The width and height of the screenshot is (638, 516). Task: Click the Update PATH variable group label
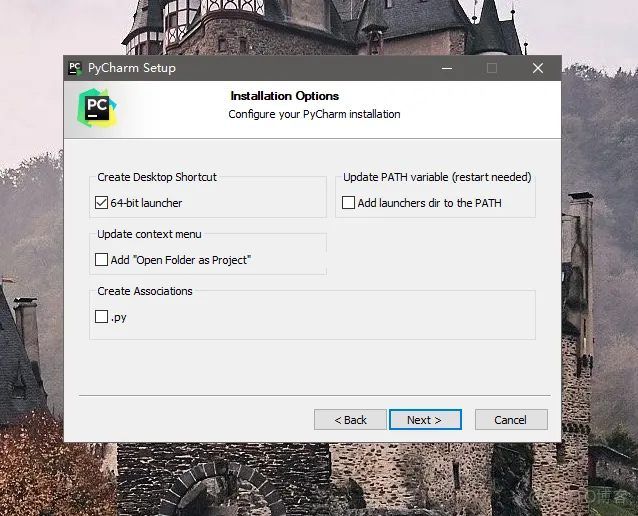tap(437, 177)
